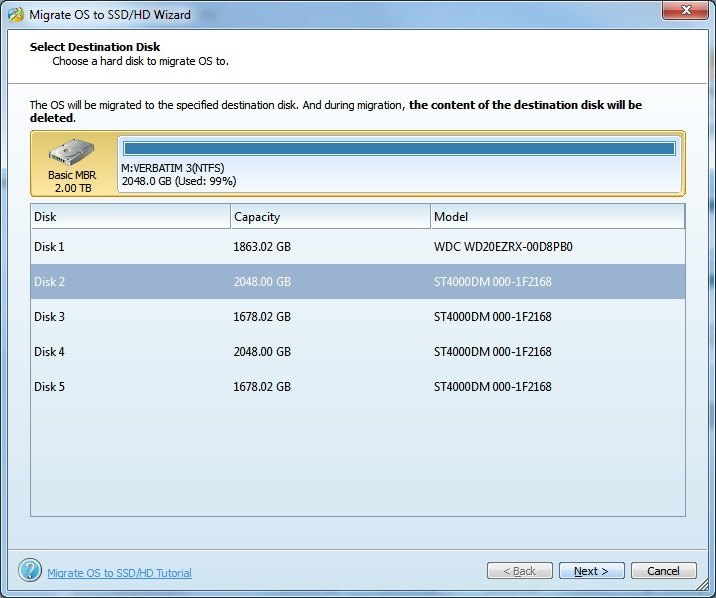The height and width of the screenshot is (598, 716).
Task: Click the 1863.02 GB capacity cell
Action: pyautogui.click(x=262, y=247)
